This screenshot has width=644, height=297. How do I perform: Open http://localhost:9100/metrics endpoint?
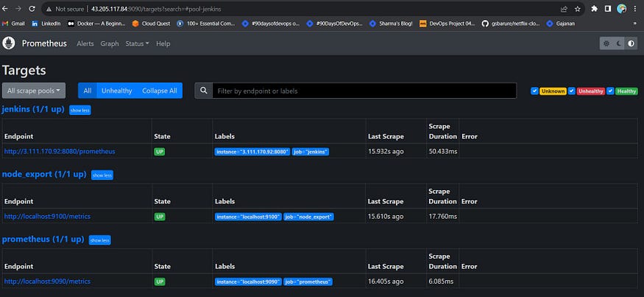tap(47, 217)
